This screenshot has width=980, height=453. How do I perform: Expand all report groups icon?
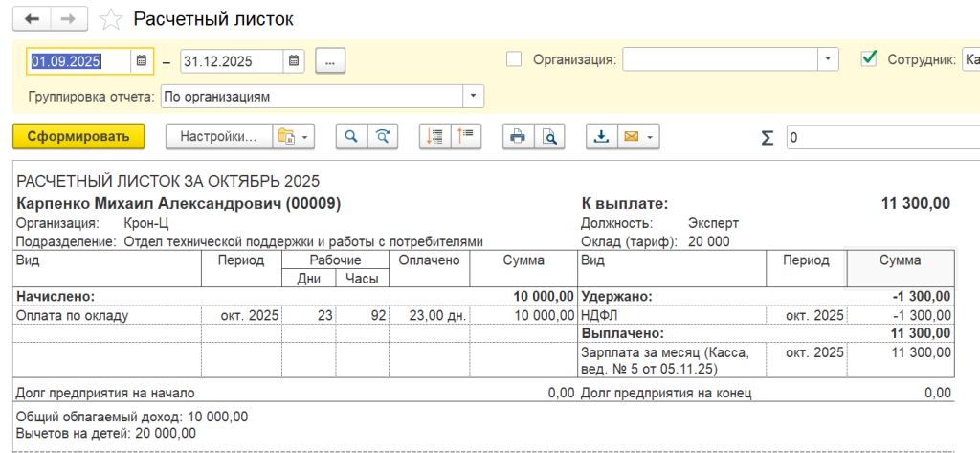click(434, 136)
